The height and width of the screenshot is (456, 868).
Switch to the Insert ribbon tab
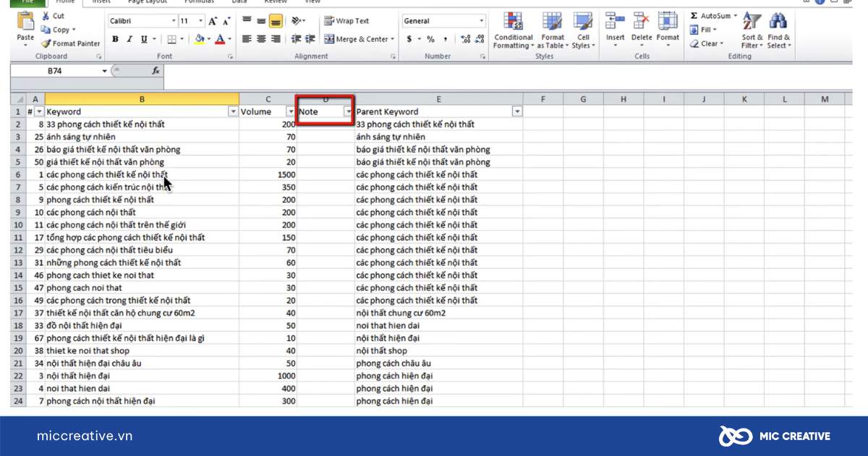coord(102,2)
